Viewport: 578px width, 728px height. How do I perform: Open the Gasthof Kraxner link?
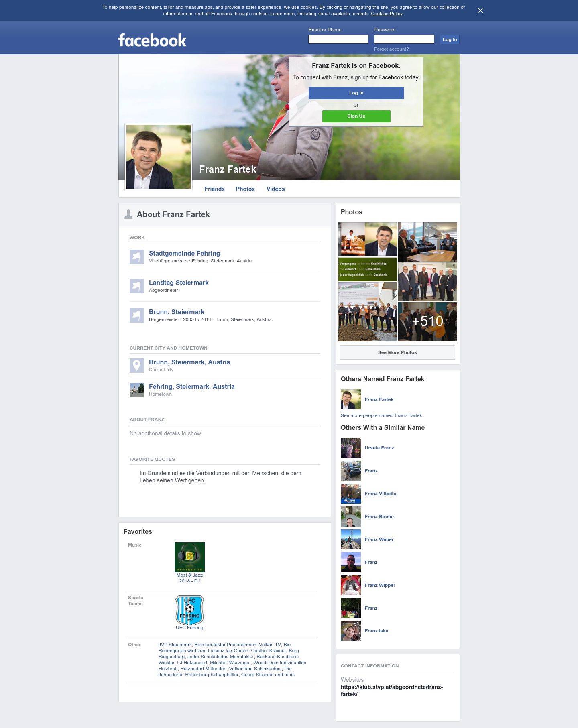tap(269, 651)
